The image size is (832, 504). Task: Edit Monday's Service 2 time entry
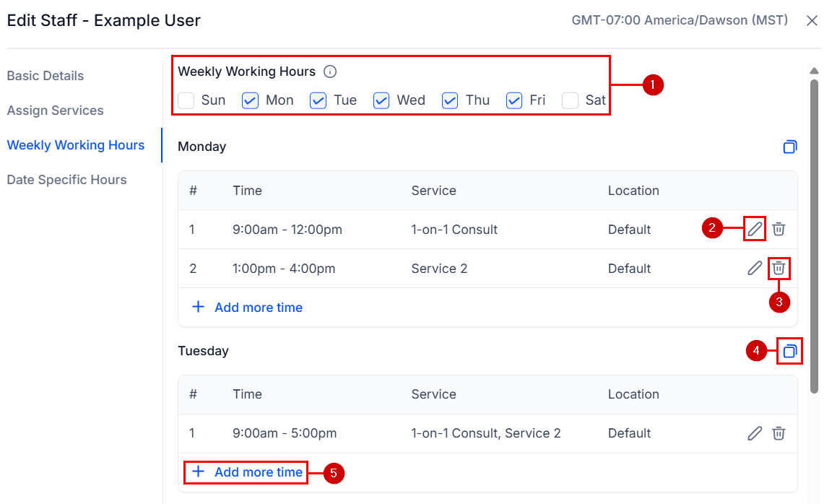pos(754,268)
